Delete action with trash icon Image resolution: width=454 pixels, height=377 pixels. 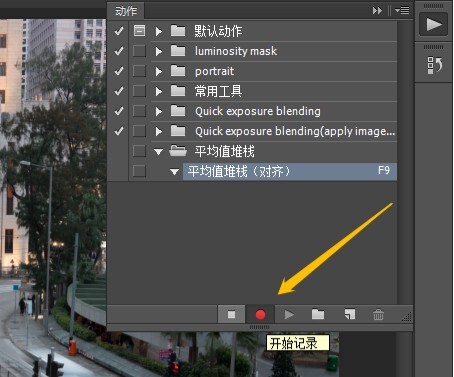[x=378, y=314]
